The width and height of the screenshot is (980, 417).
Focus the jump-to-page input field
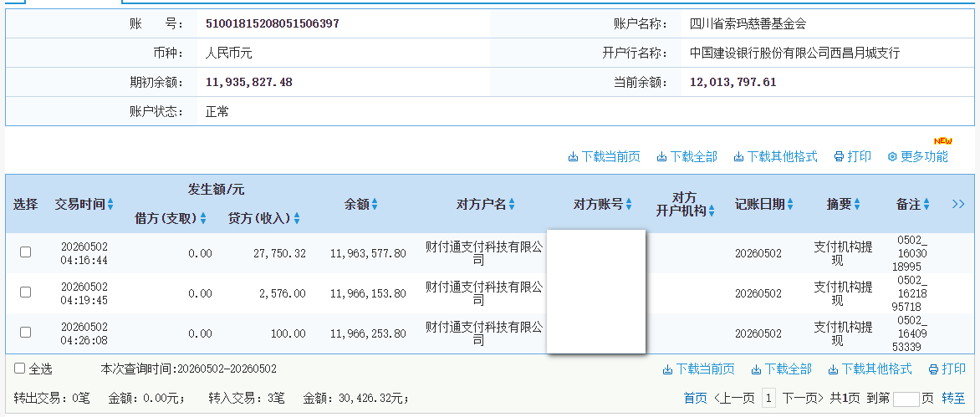tap(906, 399)
